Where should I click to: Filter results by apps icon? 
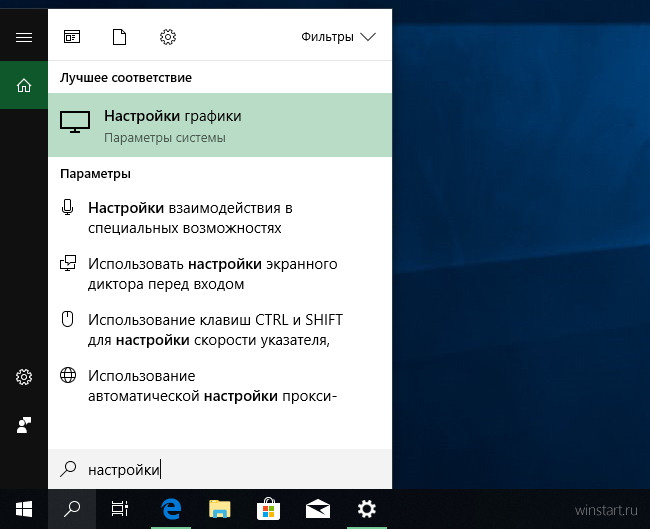point(72,37)
